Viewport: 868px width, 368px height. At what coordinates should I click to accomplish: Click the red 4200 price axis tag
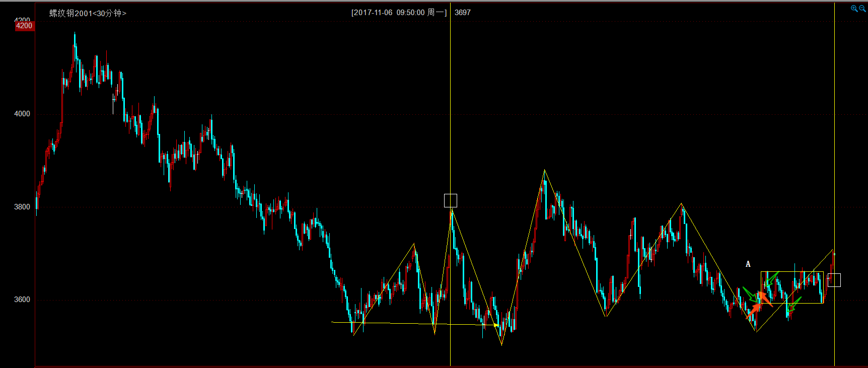pyautogui.click(x=24, y=26)
